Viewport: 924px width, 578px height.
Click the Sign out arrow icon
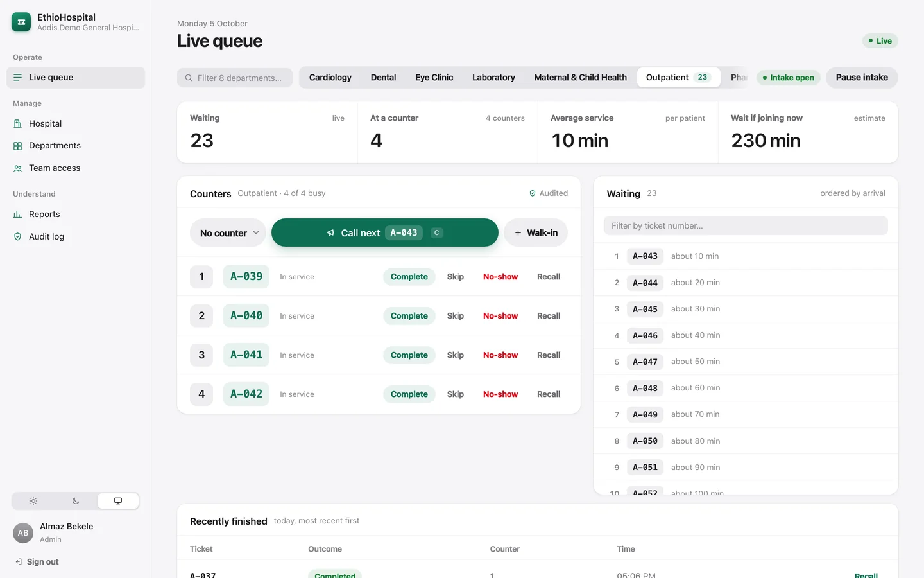click(19, 562)
